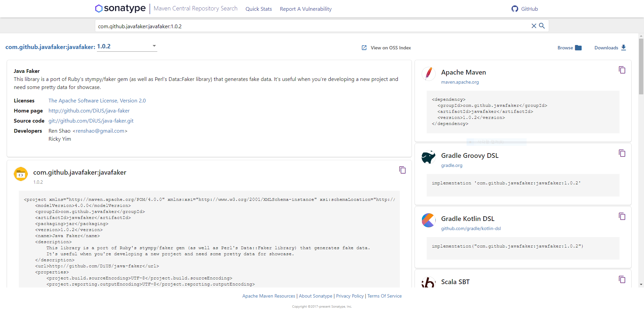This screenshot has width=644, height=313.
Task: Open the GitHub text link
Action: (x=529, y=9)
